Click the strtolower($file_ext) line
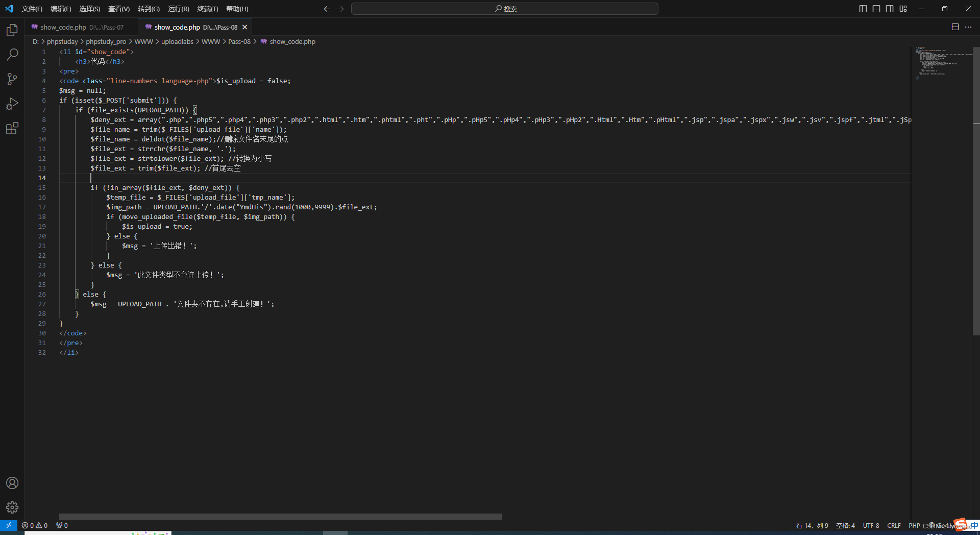This screenshot has height=535, width=980. point(181,158)
